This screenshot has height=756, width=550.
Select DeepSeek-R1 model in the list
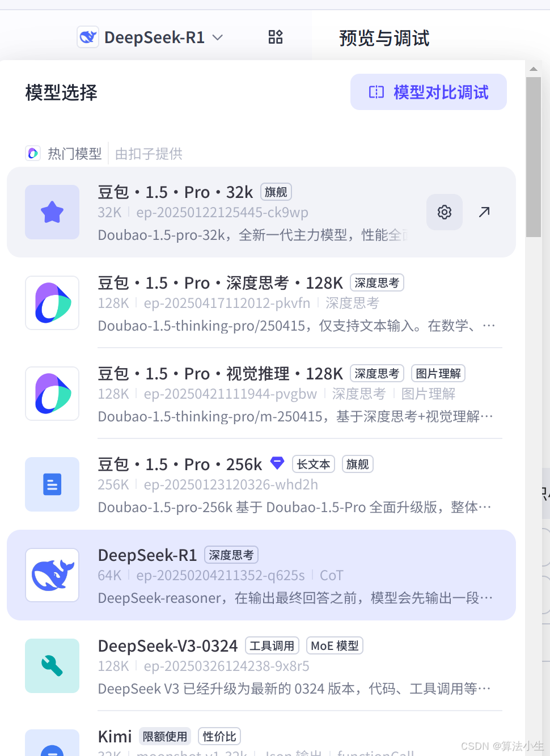coord(261,575)
